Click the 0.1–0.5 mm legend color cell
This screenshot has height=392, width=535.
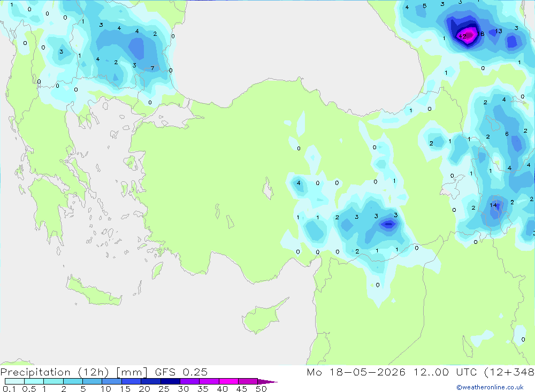(14, 381)
